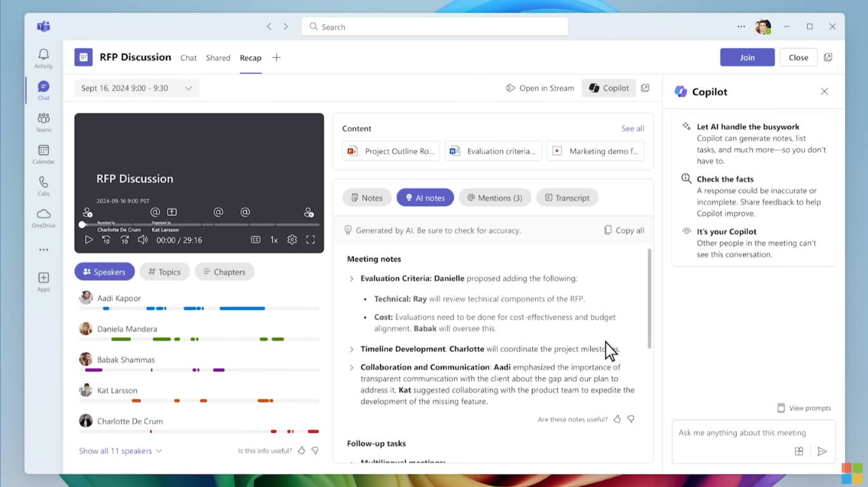This screenshot has width=868, height=487.
Task: Skip back 10 seconds in the video
Action: point(107,240)
